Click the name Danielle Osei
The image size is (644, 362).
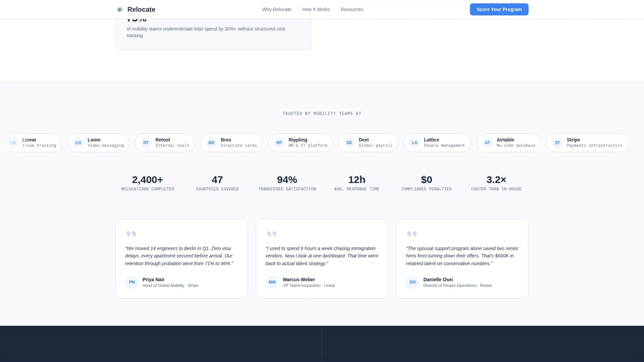pos(438,280)
